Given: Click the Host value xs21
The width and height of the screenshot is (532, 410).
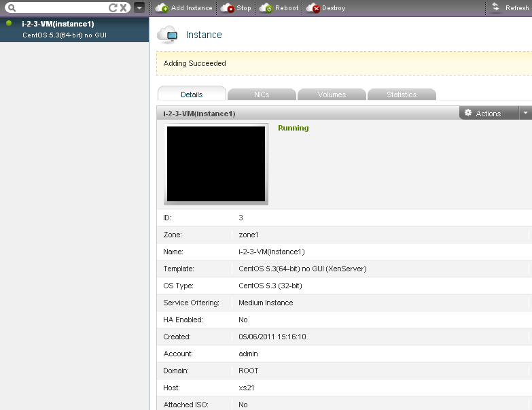Looking at the screenshot, I should click(247, 388).
